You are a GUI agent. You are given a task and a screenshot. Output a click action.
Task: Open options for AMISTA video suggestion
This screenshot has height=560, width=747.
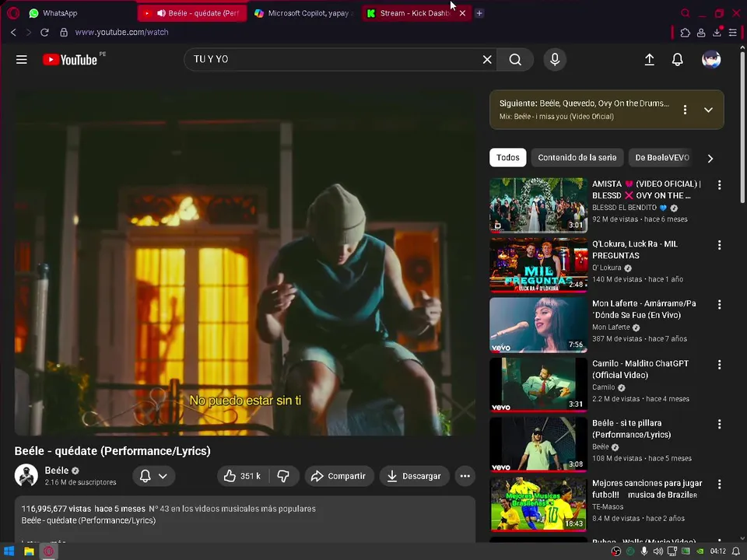pyautogui.click(x=719, y=185)
